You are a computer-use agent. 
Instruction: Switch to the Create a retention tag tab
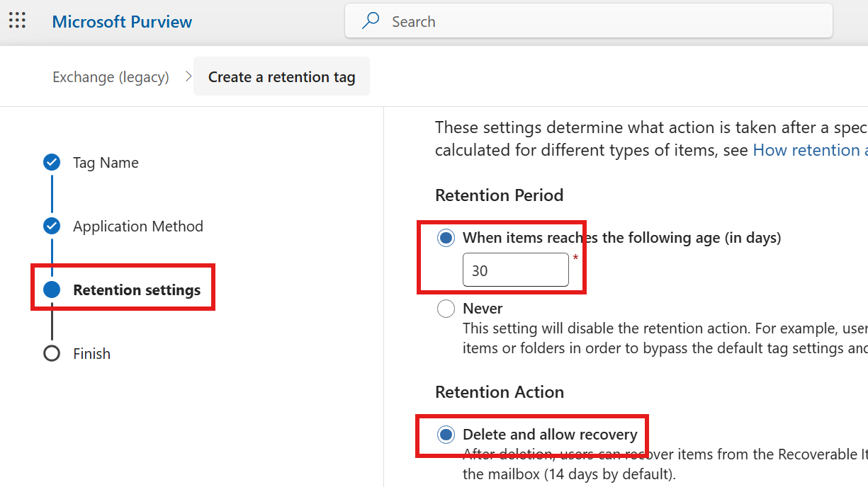coord(281,76)
